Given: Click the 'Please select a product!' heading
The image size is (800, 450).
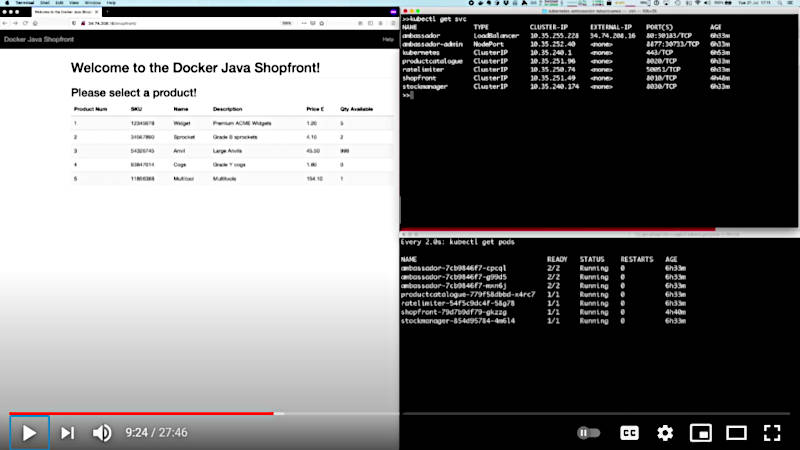Looking at the screenshot, I should [x=134, y=93].
